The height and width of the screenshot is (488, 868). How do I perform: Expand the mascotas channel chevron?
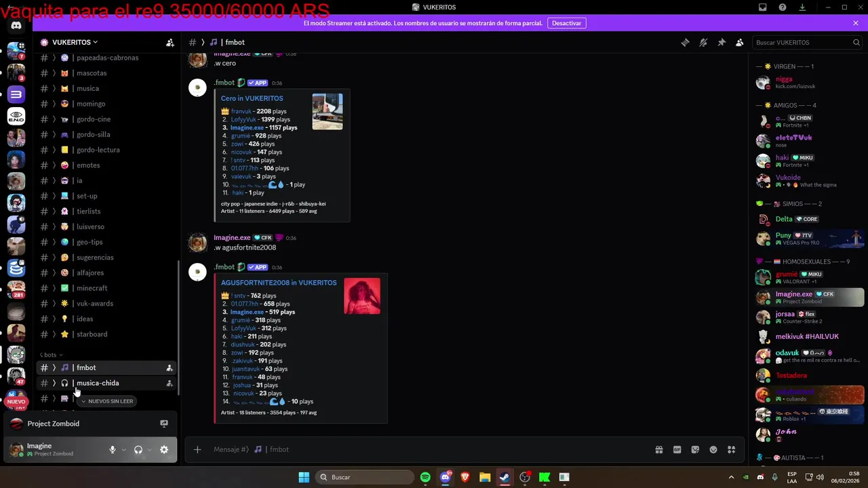(x=54, y=73)
